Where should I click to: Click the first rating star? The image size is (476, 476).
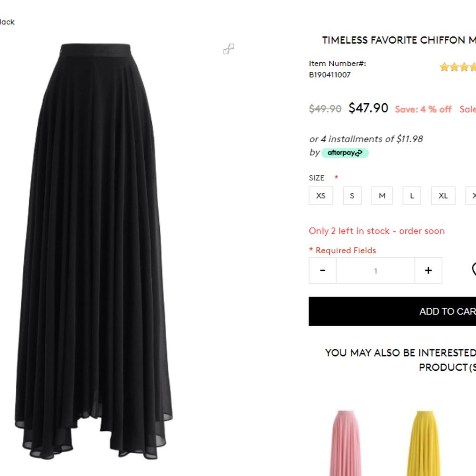tap(444, 67)
